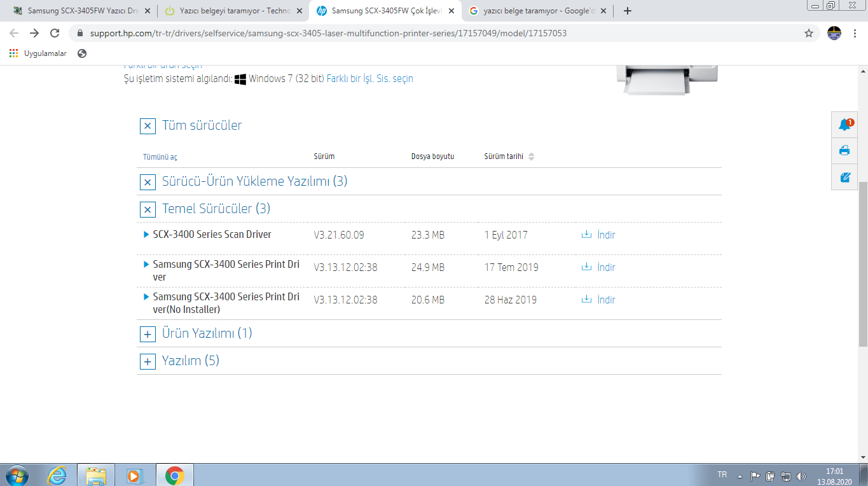Viewport: 868px width, 486px height.
Task: Click the browser back arrow
Action: [x=14, y=33]
